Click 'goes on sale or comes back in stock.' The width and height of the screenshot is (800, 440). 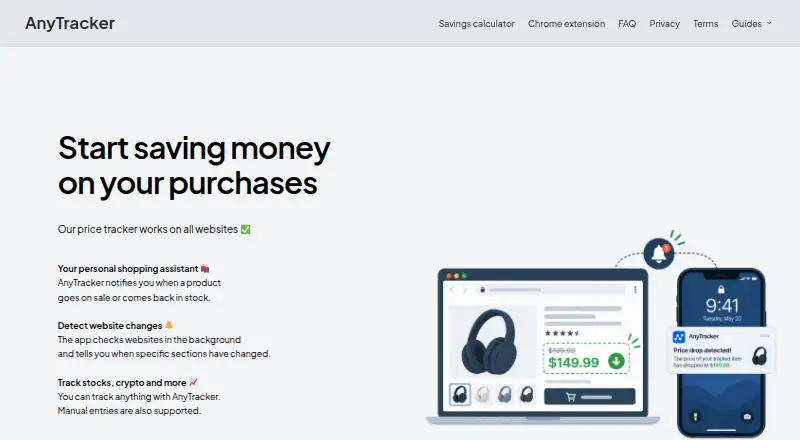pyautogui.click(x=134, y=298)
